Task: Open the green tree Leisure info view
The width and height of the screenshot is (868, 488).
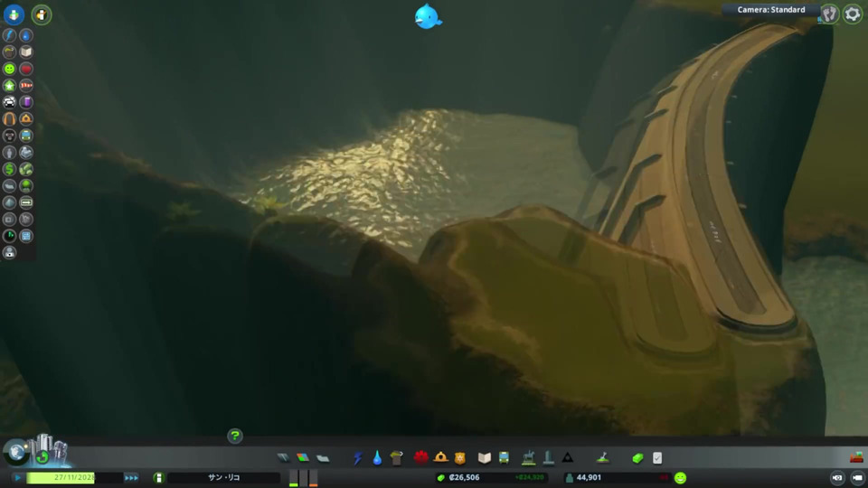Action: coord(26,186)
